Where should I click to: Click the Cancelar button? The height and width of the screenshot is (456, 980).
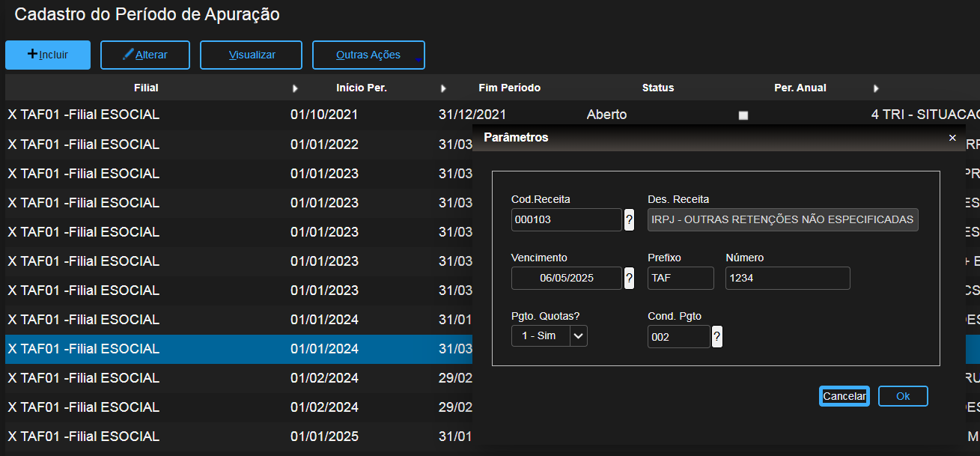point(844,396)
